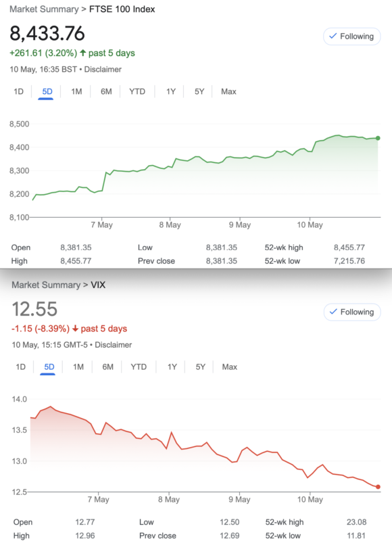392x541 pixels.
Task: Click Market Summary breadcrumb above FTSE 100 Index
Action: point(44,9)
